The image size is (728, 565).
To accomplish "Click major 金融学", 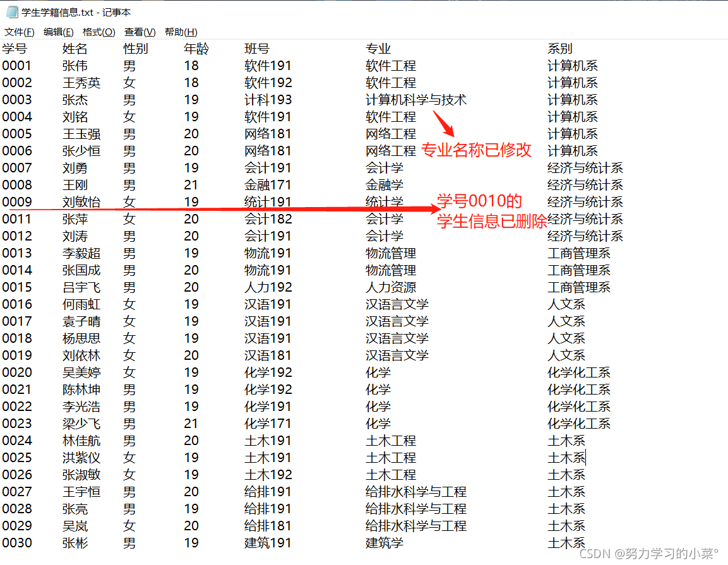I will point(385,185).
